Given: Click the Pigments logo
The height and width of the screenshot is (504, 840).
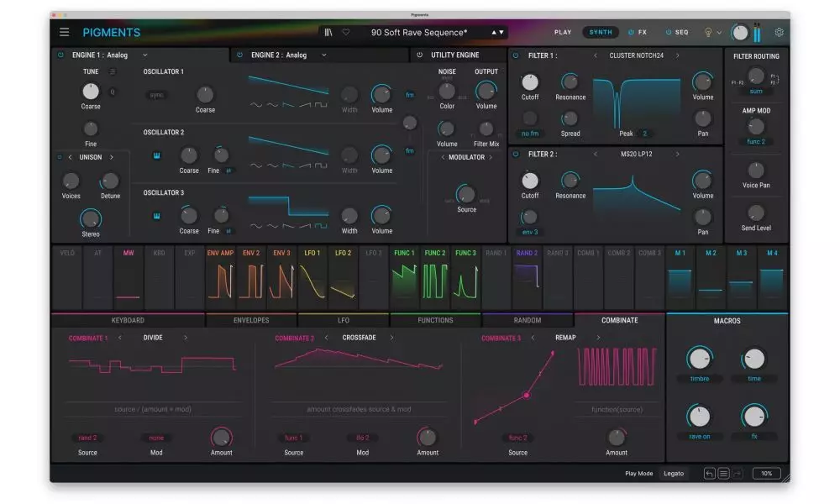Looking at the screenshot, I should 112,33.
